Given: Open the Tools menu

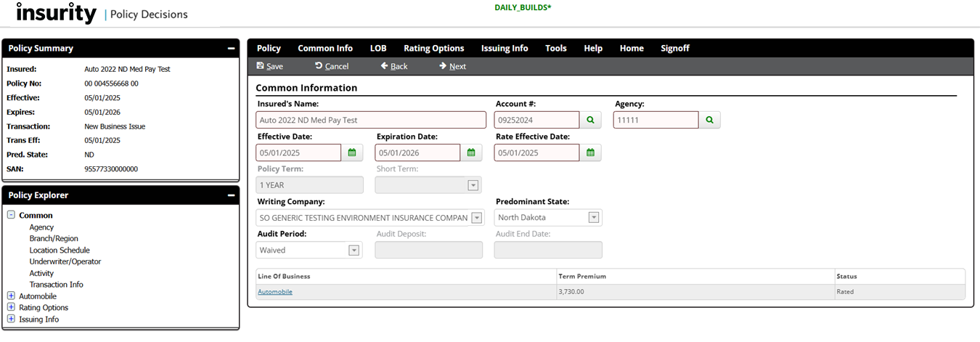Looking at the screenshot, I should click(x=555, y=49).
